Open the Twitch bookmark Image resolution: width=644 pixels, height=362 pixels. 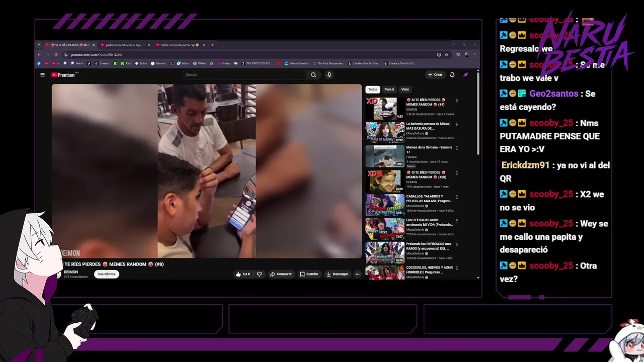pyautogui.click(x=77, y=63)
